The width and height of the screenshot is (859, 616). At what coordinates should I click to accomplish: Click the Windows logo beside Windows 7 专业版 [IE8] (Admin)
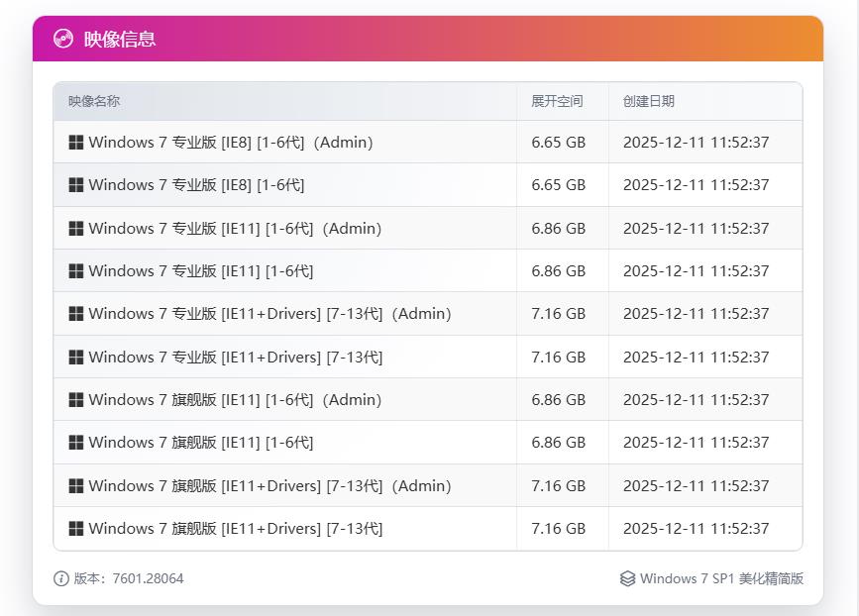tap(75, 142)
